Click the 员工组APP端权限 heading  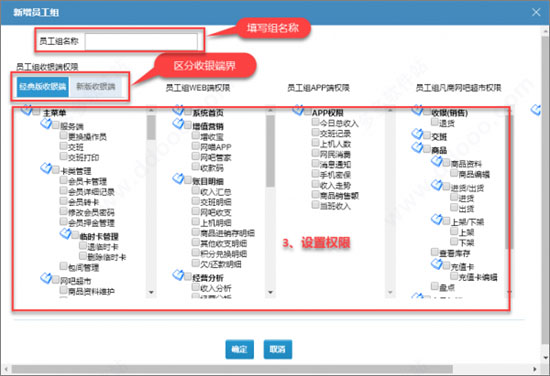pos(318,88)
